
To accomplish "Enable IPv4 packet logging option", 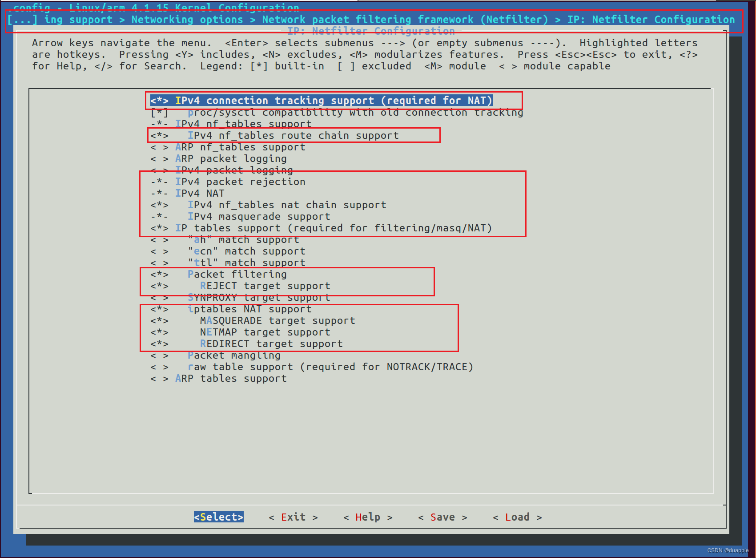I will [221, 170].
